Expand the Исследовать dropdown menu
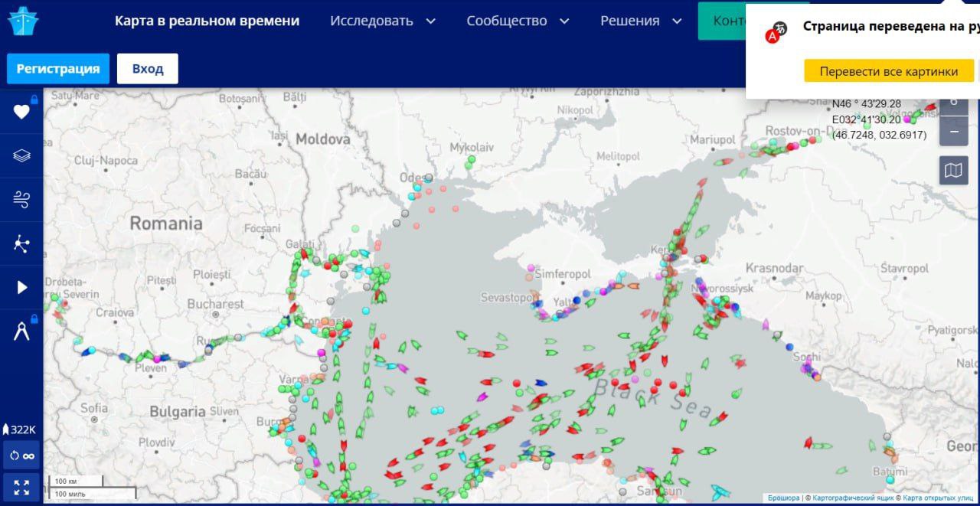This screenshot has width=980, height=506. (x=382, y=21)
